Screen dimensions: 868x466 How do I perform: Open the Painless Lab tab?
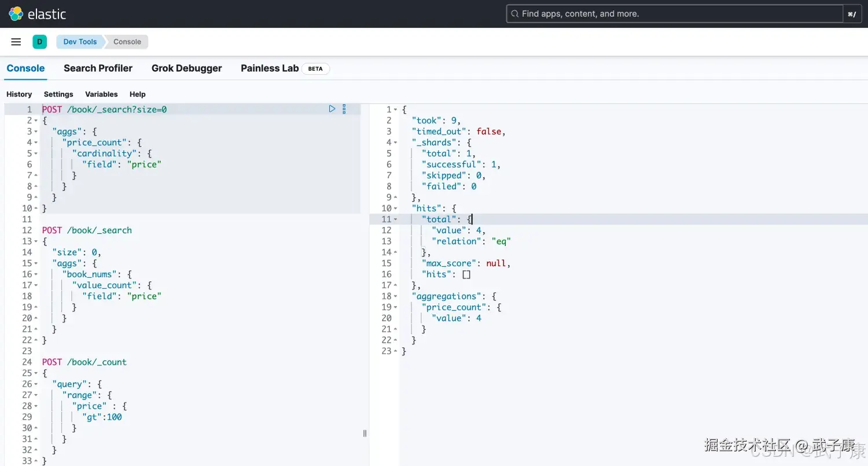click(x=270, y=68)
